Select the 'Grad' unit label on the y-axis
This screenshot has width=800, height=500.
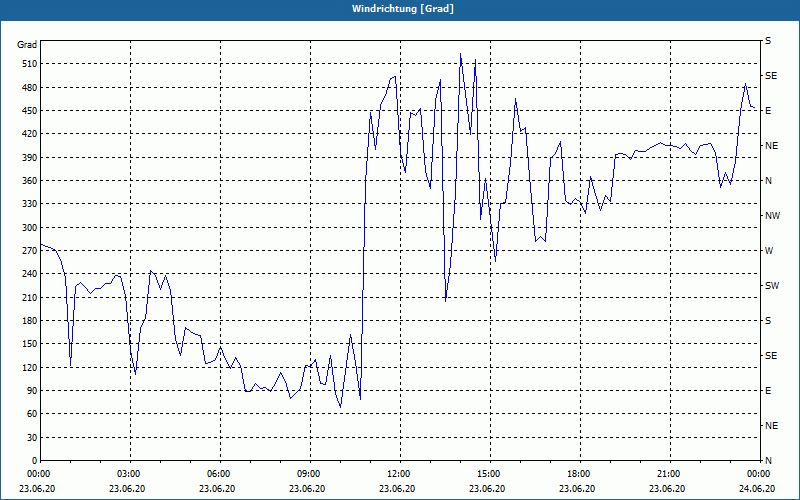tap(27, 45)
